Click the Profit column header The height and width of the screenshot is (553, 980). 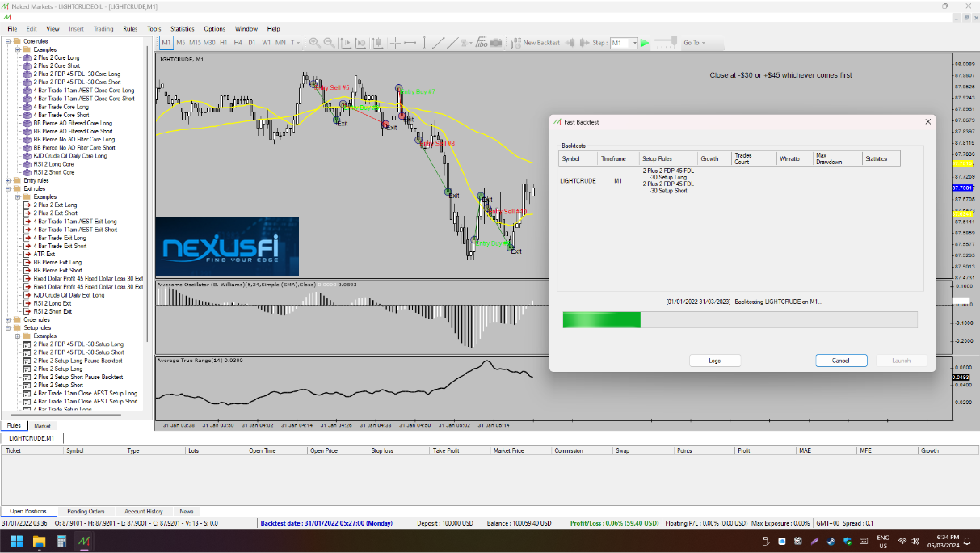(764, 450)
